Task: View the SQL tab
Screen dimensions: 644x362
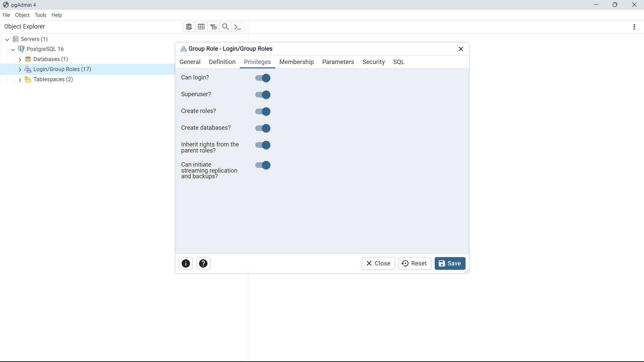Action: tap(399, 62)
